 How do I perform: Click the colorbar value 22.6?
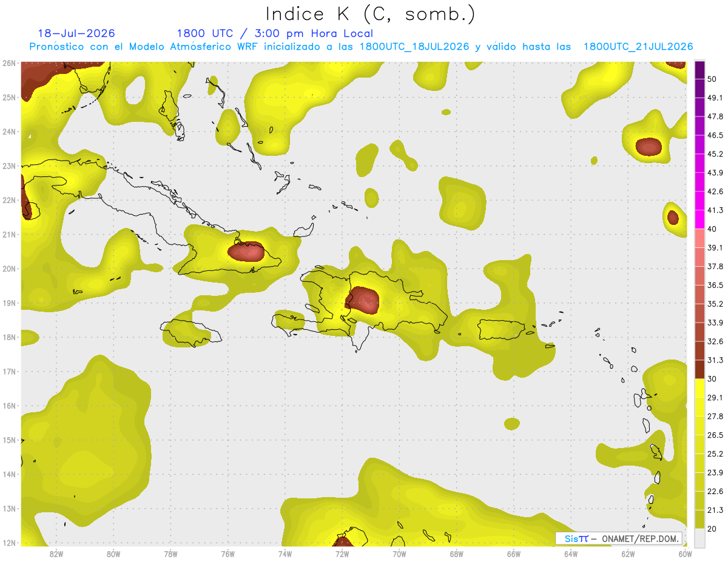pos(715,492)
